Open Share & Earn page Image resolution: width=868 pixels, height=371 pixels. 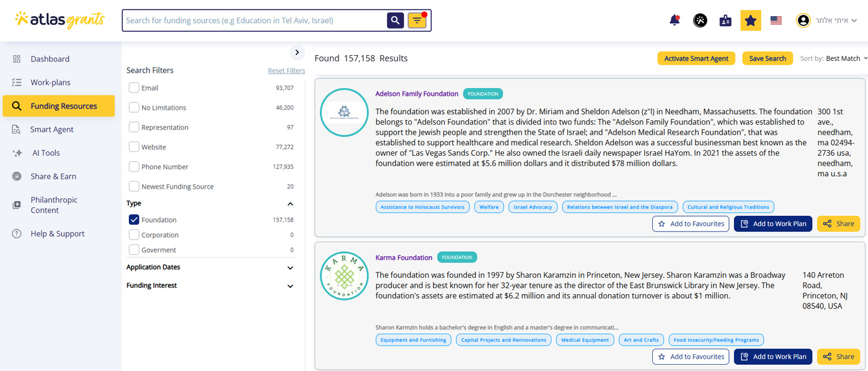(x=54, y=176)
